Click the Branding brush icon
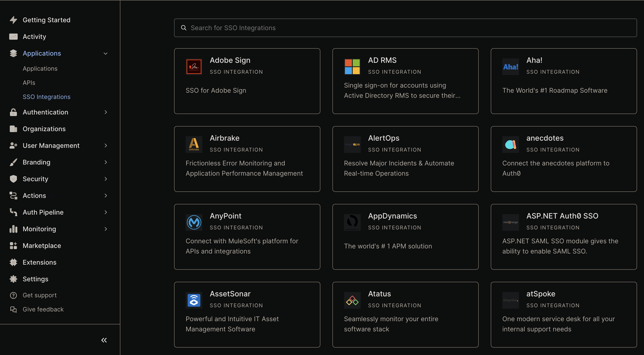The height and width of the screenshot is (355, 644). [13, 162]
